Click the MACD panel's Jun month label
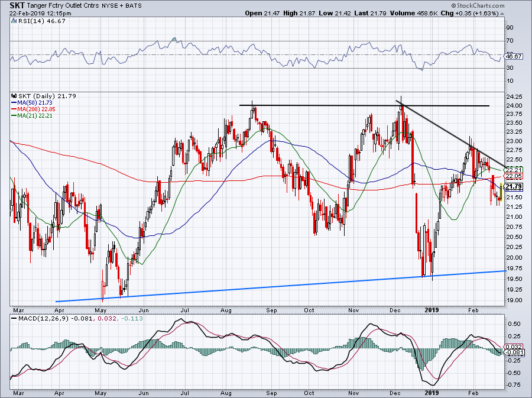Viewport: 532px width, 398px height. pos(144,393)
